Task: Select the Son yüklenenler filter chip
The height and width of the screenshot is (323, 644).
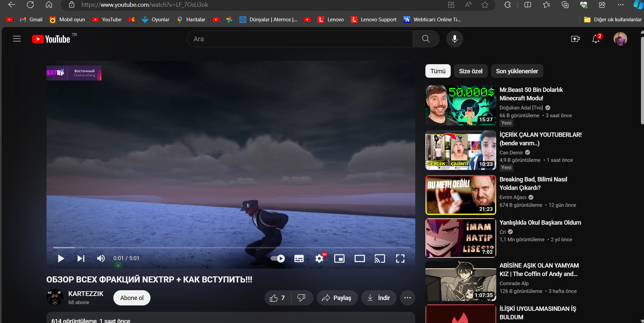Action: (517, 71)
